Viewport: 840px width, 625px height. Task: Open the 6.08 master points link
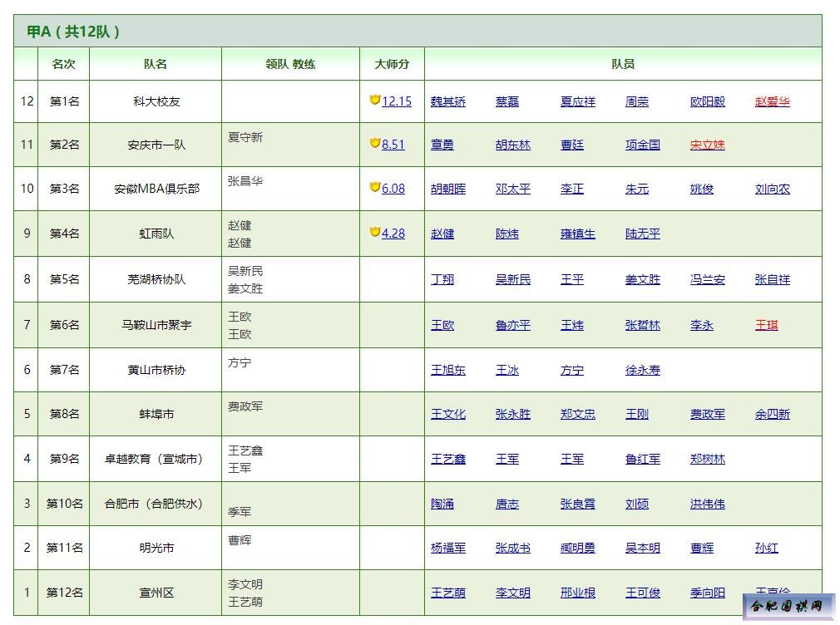tap(393, 189)
